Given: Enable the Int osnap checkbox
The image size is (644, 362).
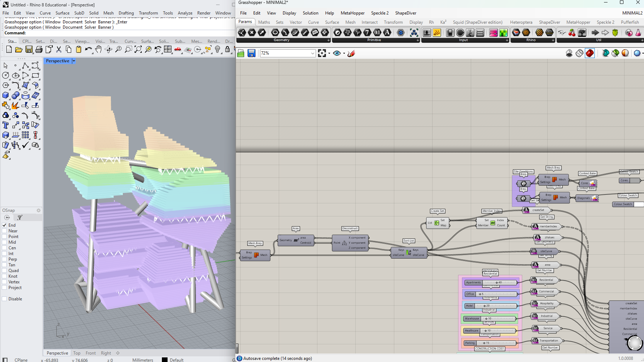Looking at the screenshot, I should [5, 254].
